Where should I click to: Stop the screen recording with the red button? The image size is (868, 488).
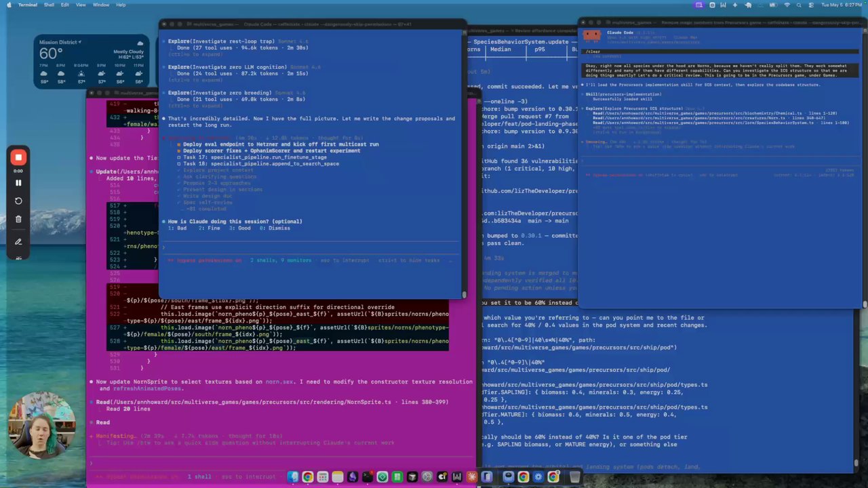point(18,157)
